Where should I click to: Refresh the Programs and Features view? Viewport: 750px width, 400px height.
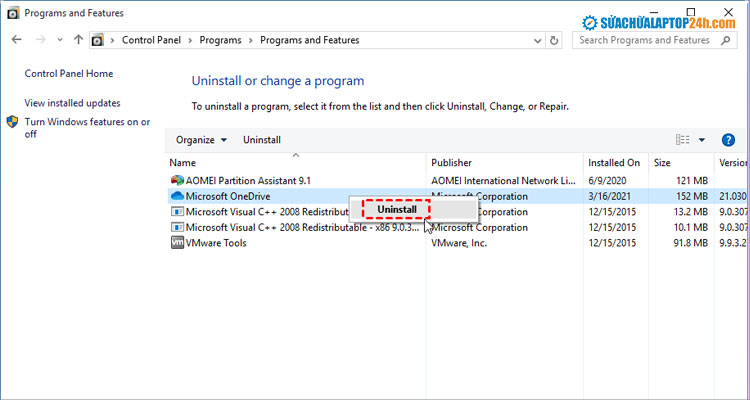pyautogui.click(x=554, y=41)
